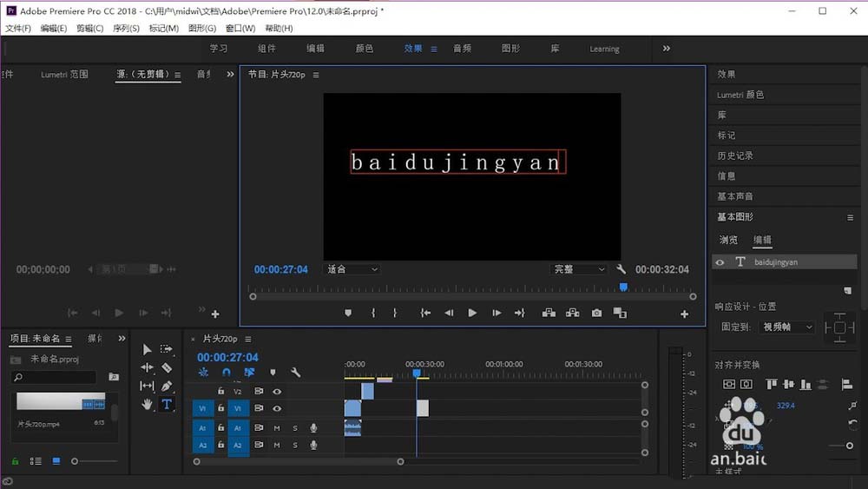Add a marker in the Program monitor

pos(348,313)
